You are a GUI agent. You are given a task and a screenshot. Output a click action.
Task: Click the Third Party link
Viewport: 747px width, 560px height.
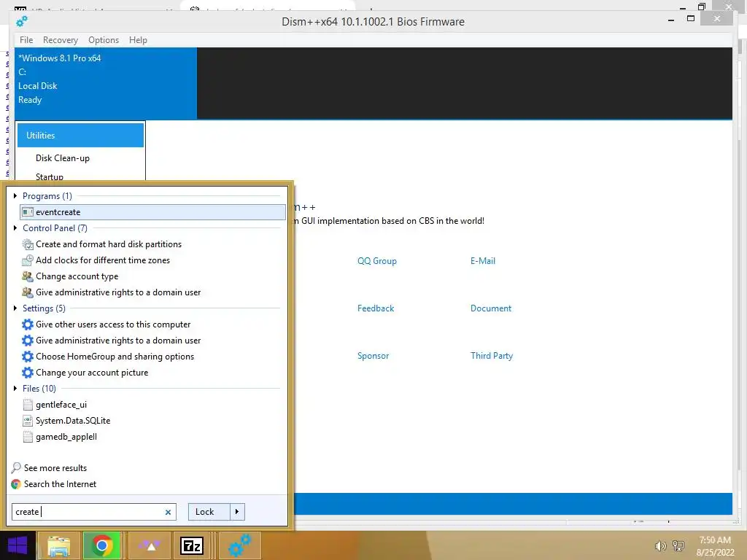point(492,356)
